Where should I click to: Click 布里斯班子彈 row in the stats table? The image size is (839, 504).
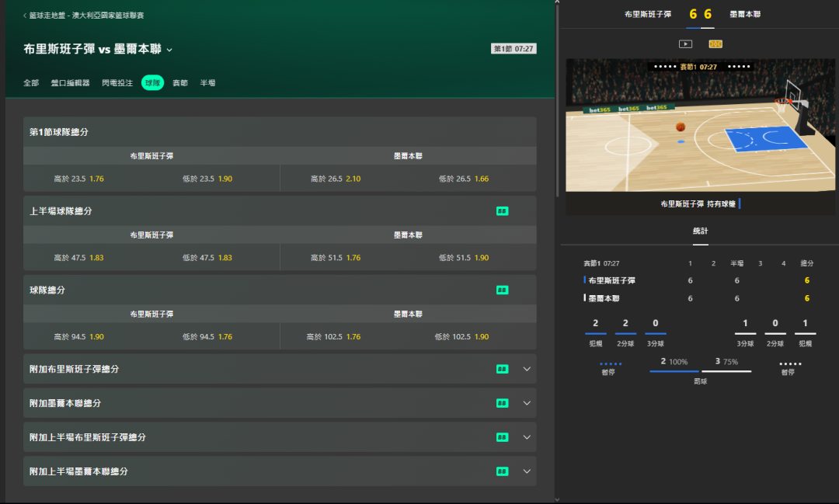(699, 280)
